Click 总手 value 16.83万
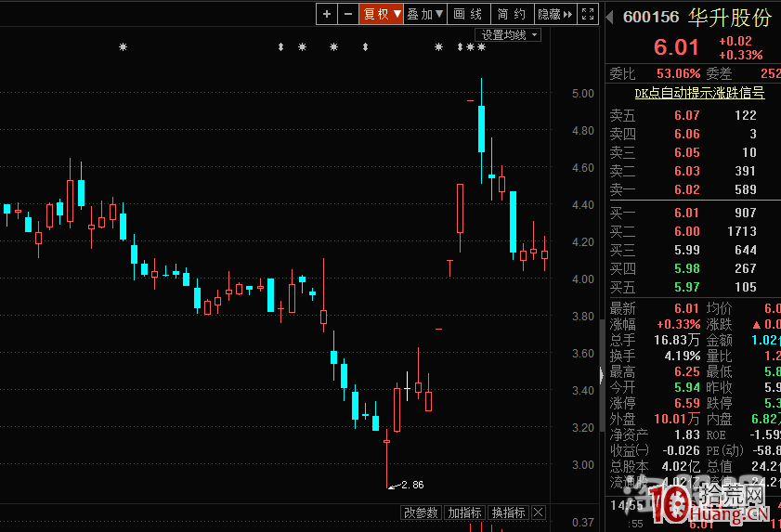The image size is (781, 532). pyautogui.click(x=677, y=340)
